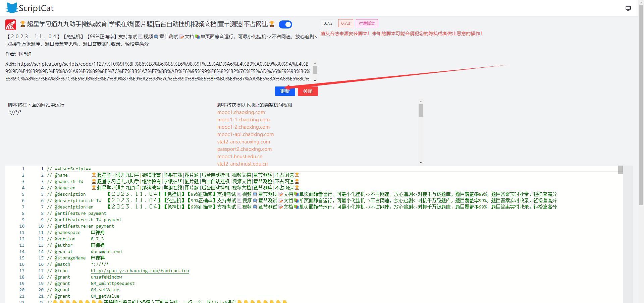Click the gray 0.7.3 version tag
The height and width of the screenshot is (303, 644).
tap(328, 23)
